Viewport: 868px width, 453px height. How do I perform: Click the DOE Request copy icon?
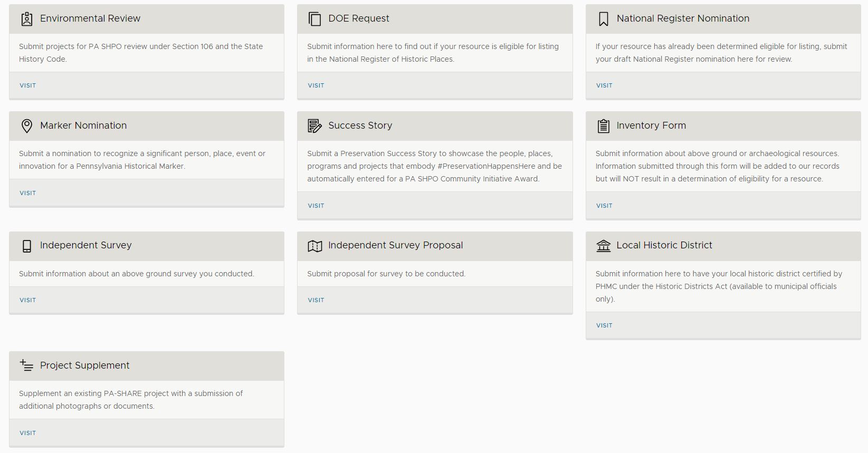[314, 19]
